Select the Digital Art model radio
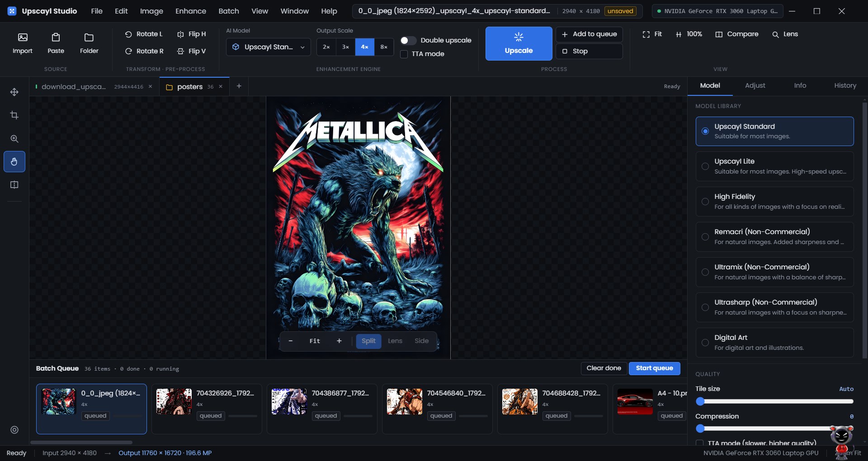This screenshot has width=868, height=461. (705, 343)
